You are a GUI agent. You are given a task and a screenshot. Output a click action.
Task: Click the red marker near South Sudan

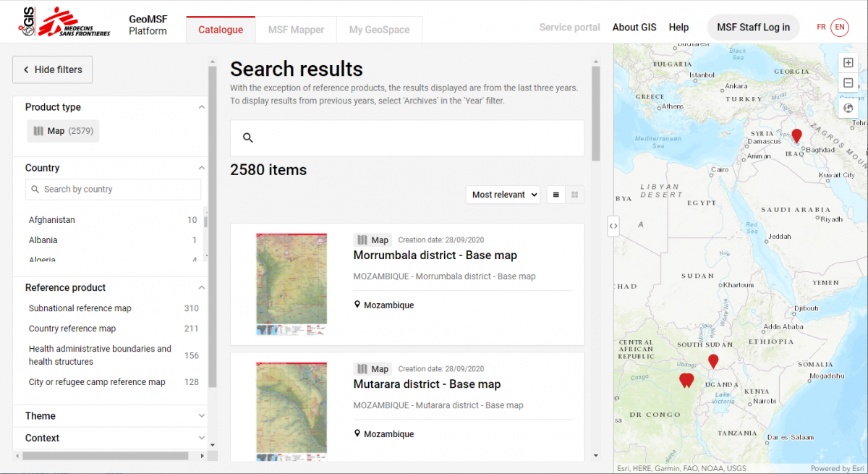[713, 361]
